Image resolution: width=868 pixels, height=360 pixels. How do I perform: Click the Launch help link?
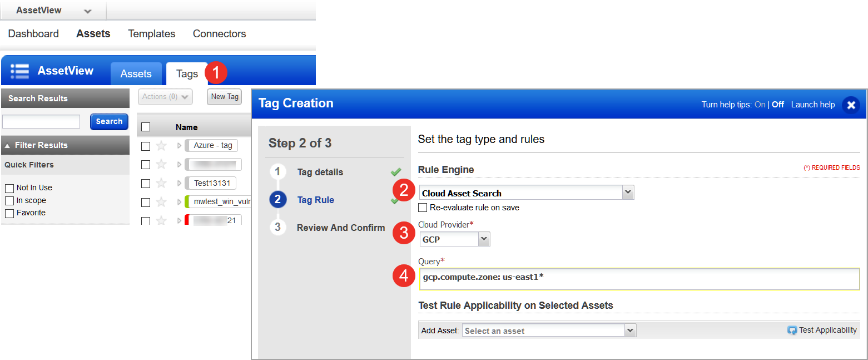[812, 105]
